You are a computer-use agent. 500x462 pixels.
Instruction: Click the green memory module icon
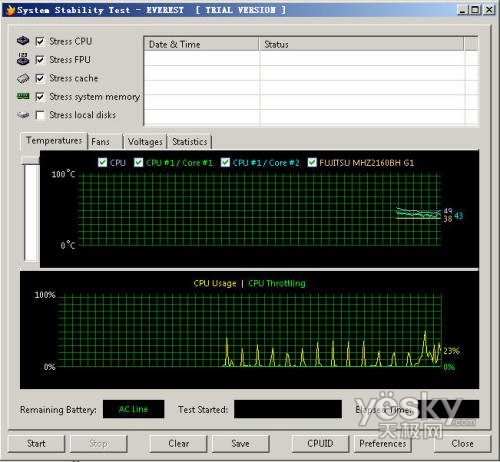(23, 96)
